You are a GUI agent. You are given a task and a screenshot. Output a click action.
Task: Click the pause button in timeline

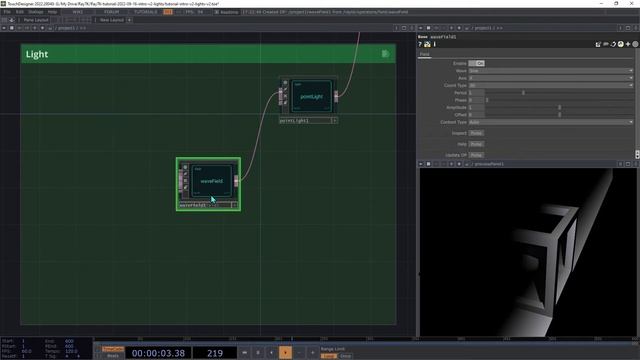258,353
